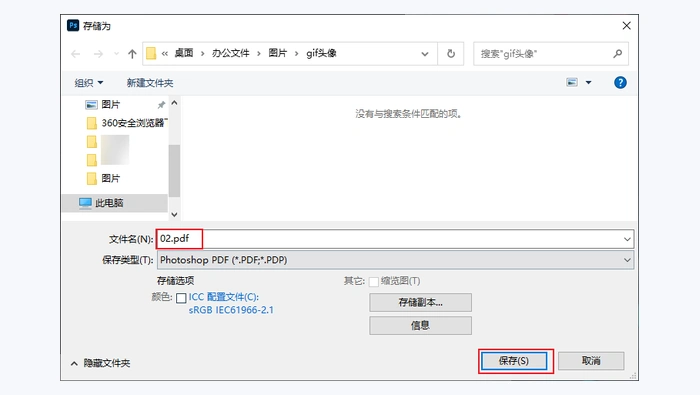Image resolution: width=700 pixels, height=395 pixels.
Task: Refresh the current folder
Action: [451, 54]
